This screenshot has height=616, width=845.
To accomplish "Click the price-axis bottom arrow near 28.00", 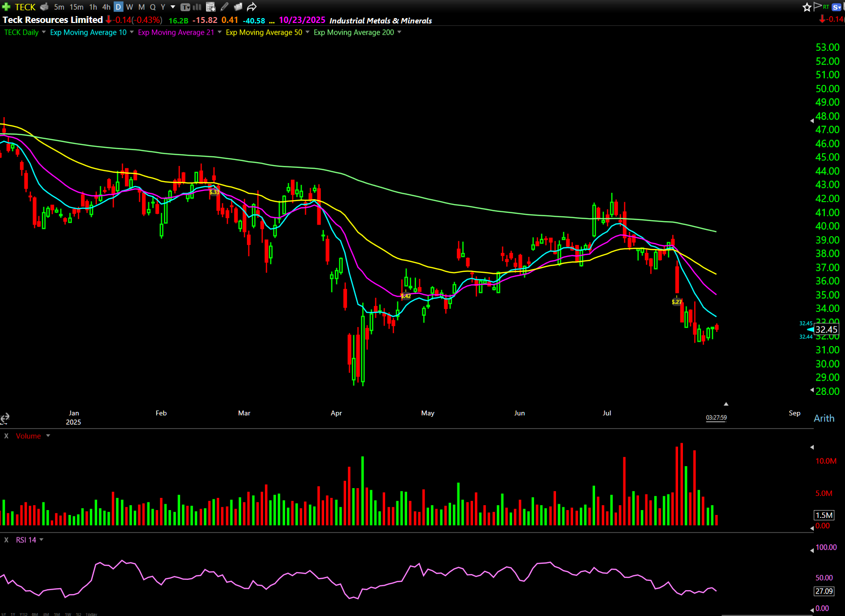I will tap(812, 390).
